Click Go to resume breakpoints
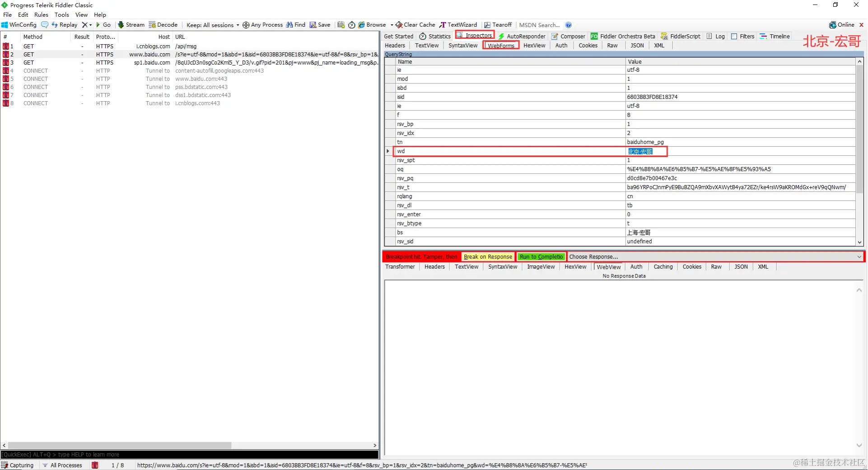868x470 pixels. (x=103, y=25)
